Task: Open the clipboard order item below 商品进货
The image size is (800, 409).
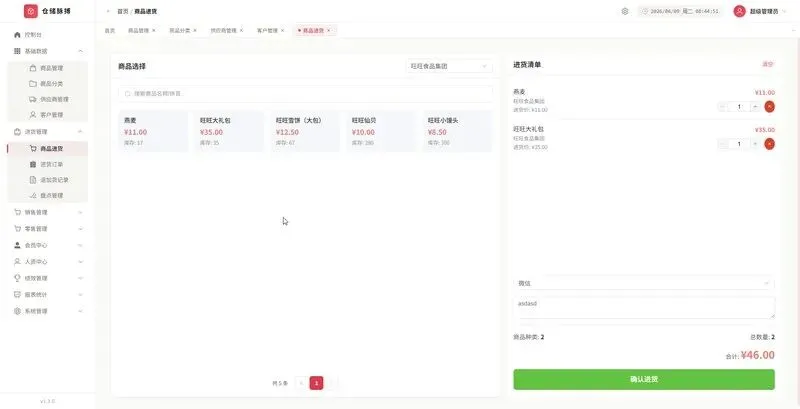Action: 47,164
